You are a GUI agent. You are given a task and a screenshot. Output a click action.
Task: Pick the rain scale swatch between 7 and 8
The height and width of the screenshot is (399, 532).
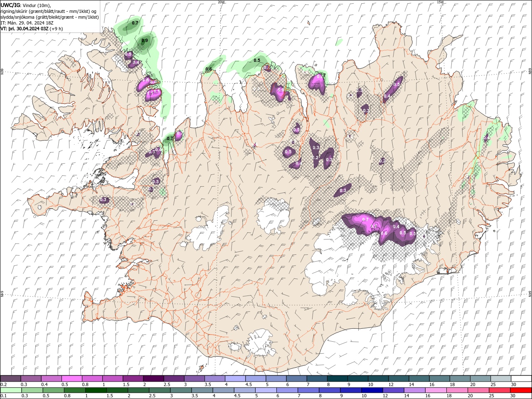point(308,390)
